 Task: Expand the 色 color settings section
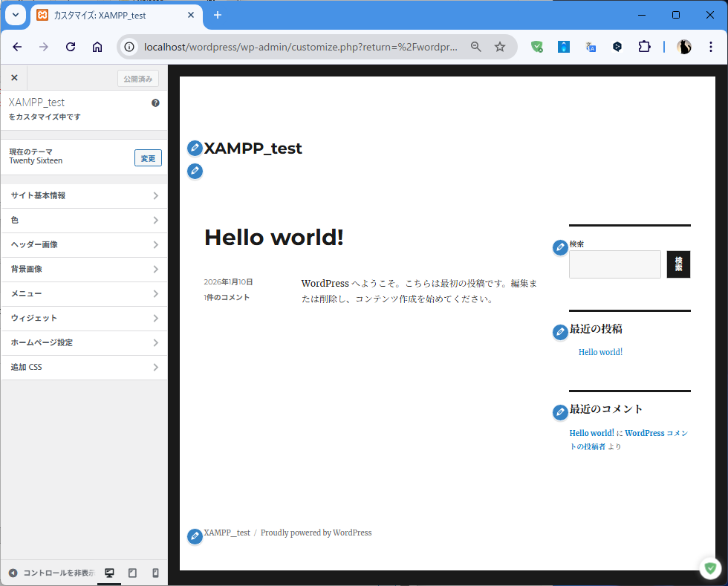coord(84,221)
